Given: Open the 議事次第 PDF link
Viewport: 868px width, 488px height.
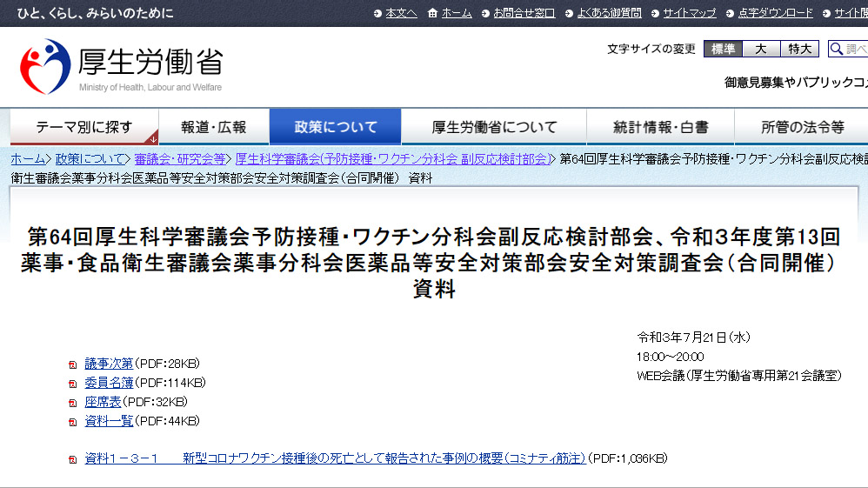Looking at the screenshot, I should 109,364.
